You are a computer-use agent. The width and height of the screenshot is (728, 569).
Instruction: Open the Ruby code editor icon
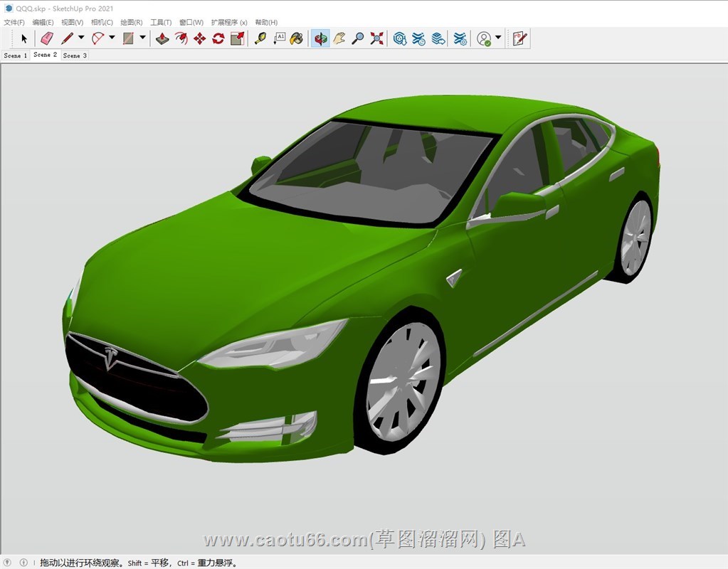click(x=519, y=38)
